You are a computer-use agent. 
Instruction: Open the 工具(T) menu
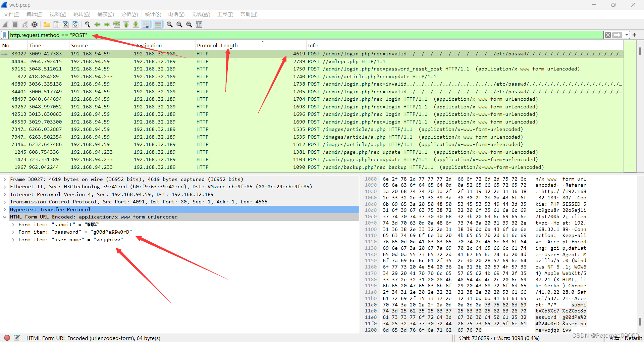(x=225, y=14)
